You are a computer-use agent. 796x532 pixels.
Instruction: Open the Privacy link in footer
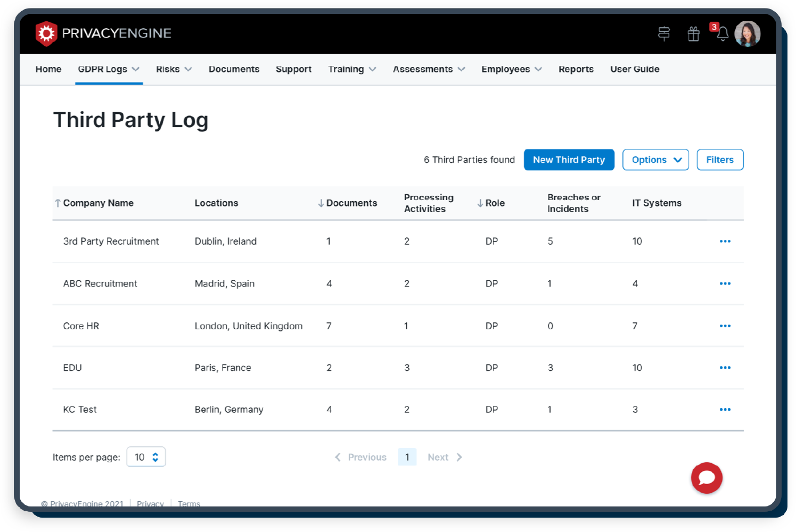[x=150, y=503]
